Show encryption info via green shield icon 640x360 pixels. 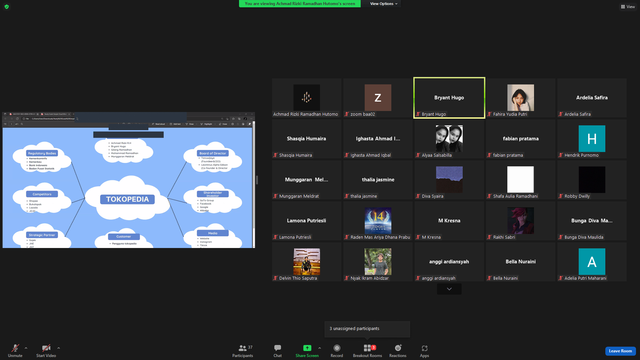(7, 7)
